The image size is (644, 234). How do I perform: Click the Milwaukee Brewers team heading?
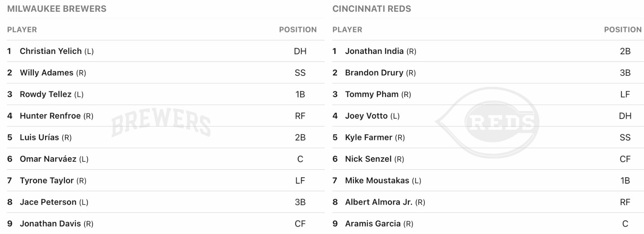pos(57,9)
